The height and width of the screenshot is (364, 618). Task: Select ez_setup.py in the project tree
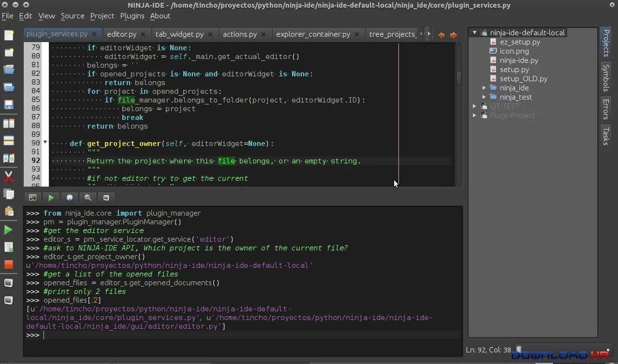(520, 42)
